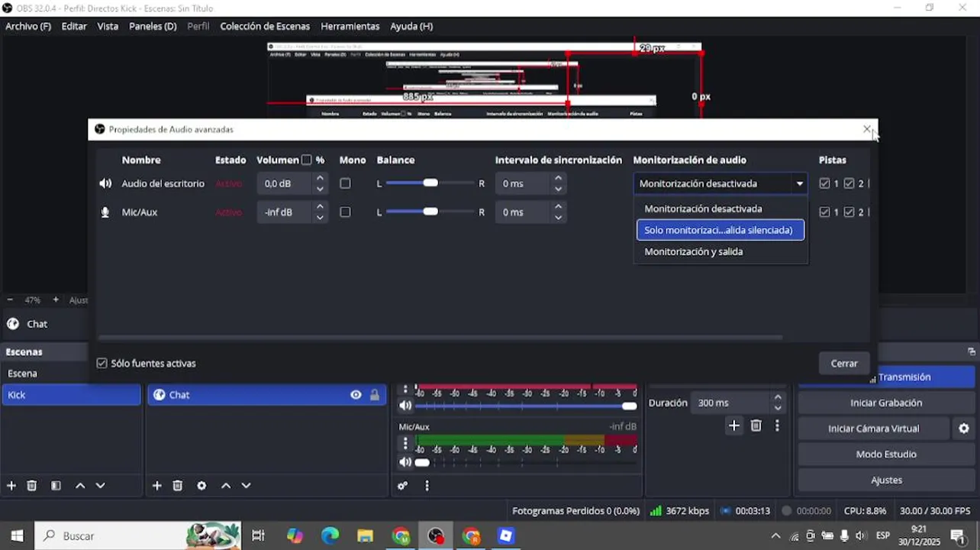The width and height of the screenshot is (980, 550).
Task: Choose Monitorización y salida option
Action: pos(720,251)
